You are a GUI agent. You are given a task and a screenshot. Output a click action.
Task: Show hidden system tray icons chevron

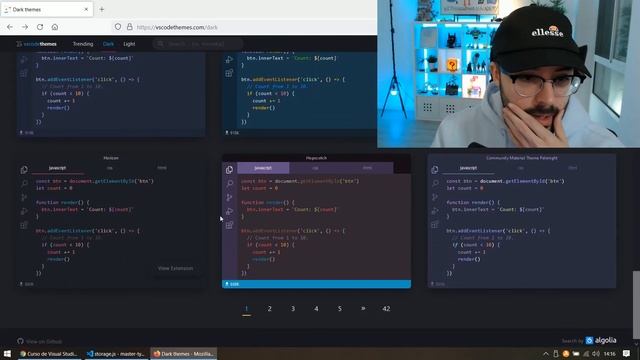pyautogui.click(x=546, y=354)
